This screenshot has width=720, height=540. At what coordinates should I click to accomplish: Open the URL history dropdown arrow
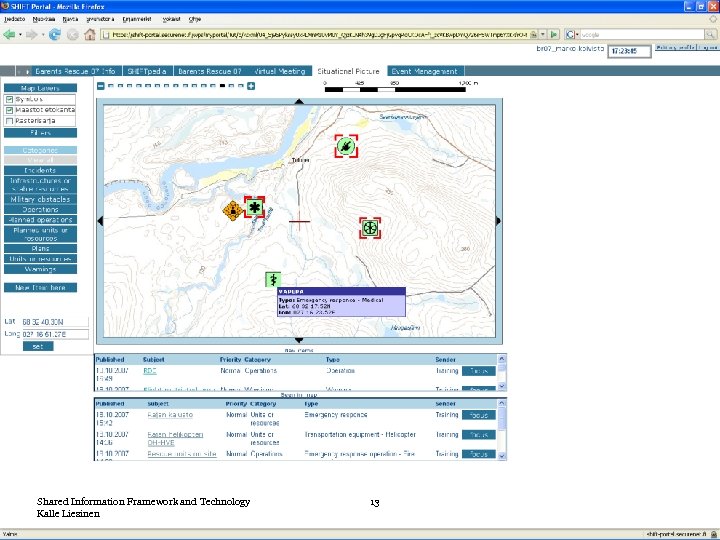click(543, 34)
